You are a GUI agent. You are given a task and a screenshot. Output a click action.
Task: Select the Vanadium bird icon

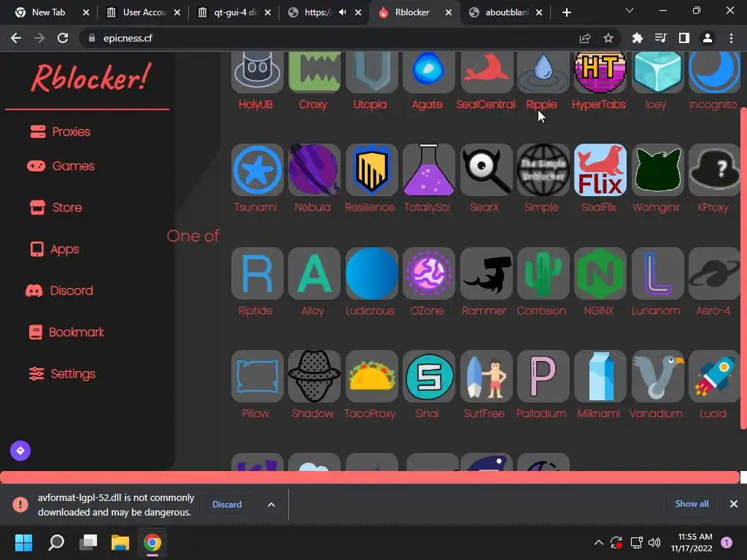(x=657, y=376)
